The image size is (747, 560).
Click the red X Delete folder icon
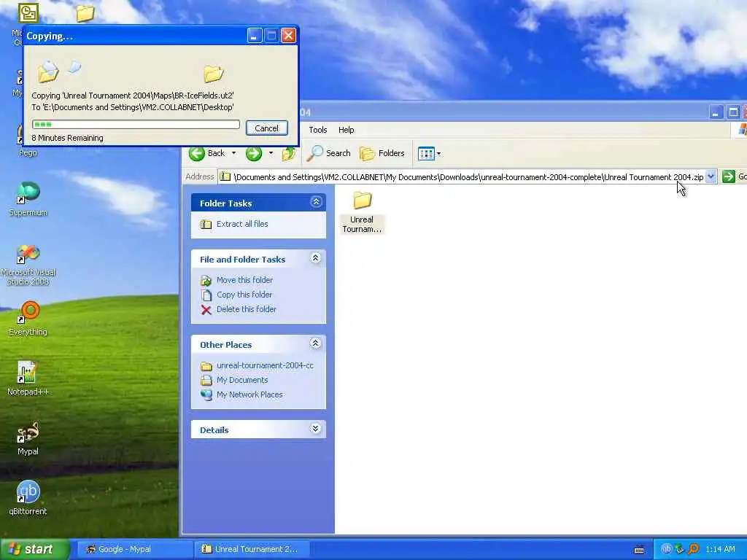click(206, 310)
